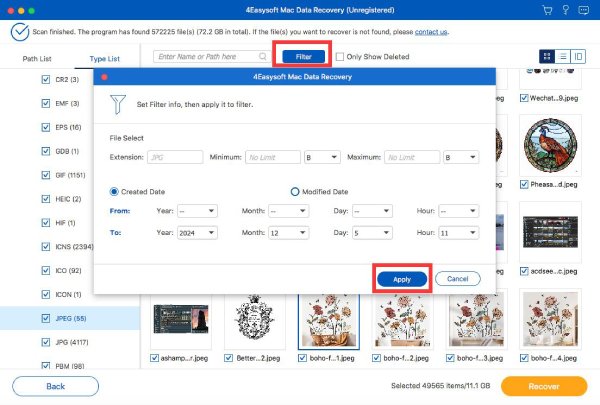Screen dimensions: 600x405
Task: Toggle the ICO (92) checkbox
Action: point(46,271)
